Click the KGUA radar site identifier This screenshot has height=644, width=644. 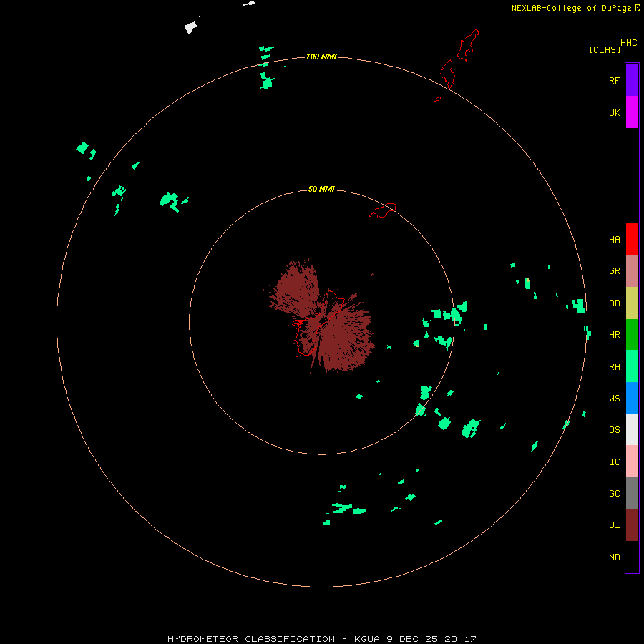367,639
